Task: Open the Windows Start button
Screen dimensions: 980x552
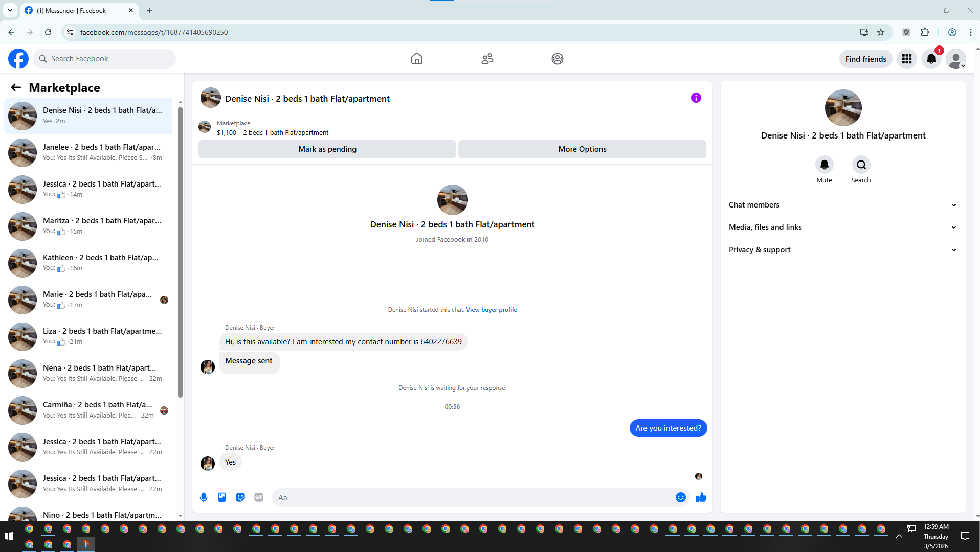Action: (x=9, y=536)
